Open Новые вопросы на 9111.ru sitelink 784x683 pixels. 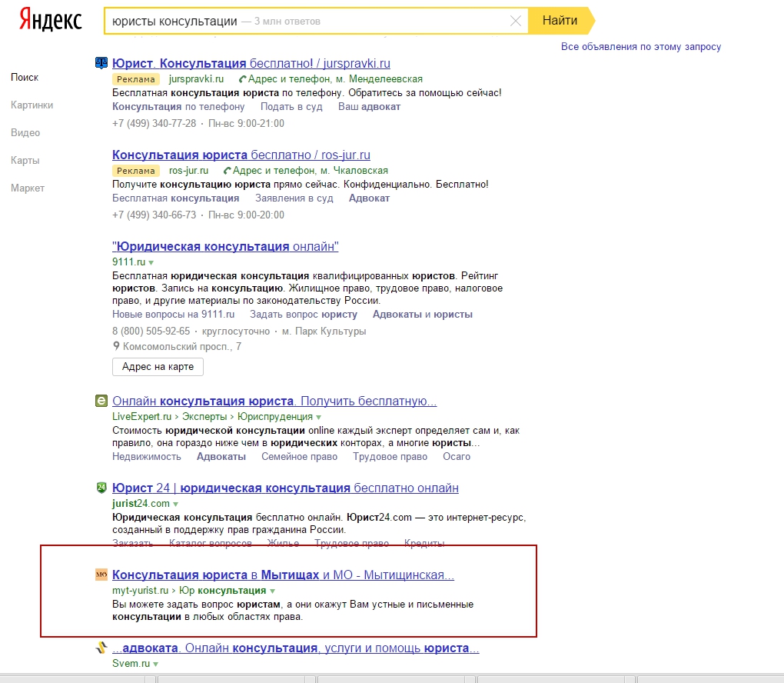click(x=173, y=315)
